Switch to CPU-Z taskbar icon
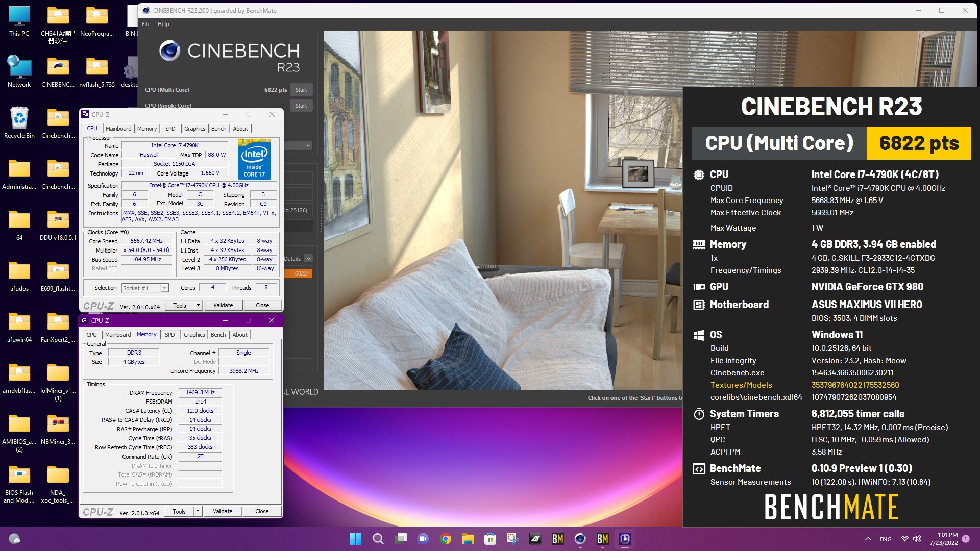This screenshot has width=980, height=551. (x=625, y=539)
